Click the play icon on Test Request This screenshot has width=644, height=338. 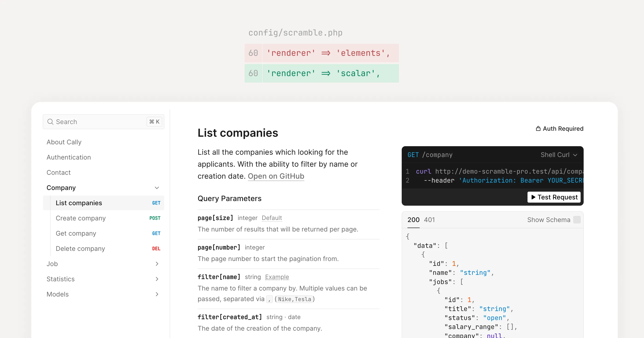coord(533,197)
